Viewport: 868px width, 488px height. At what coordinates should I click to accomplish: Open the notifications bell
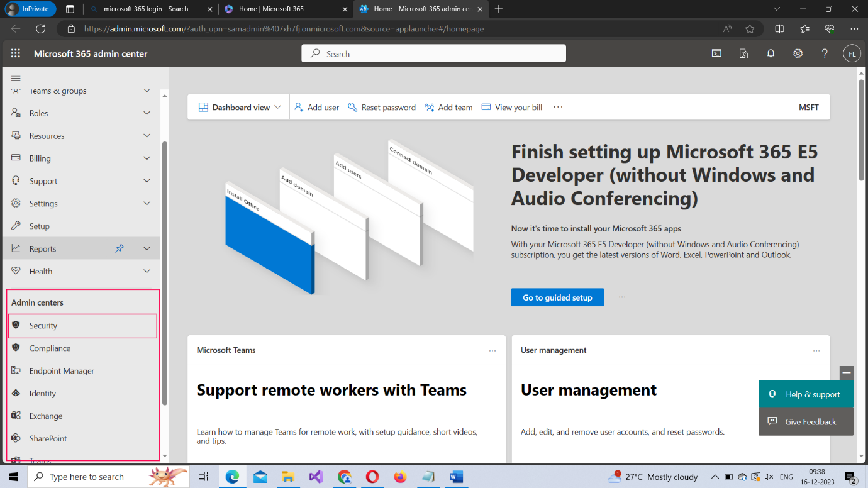pyautogui.click(x=771, y=53)
